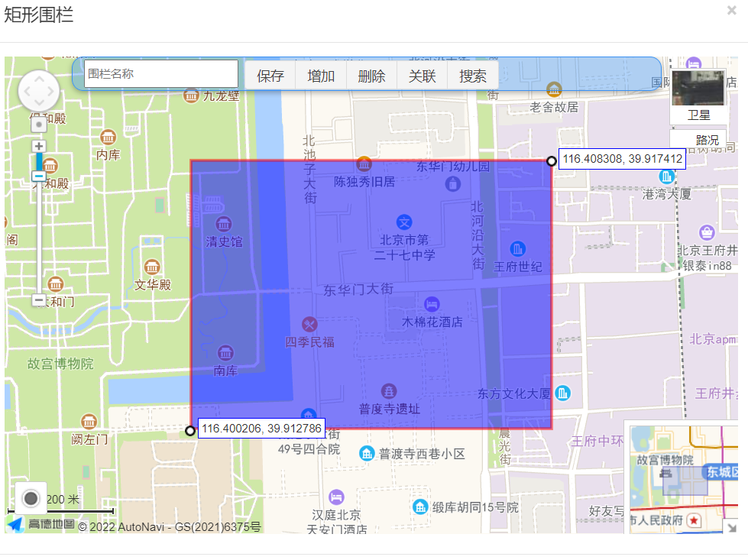Image resolution: width=748 pixels, height=560 pixels.
Task: Click the 关联 associate button
Action: pyautogui.click(x=422, y=76)
